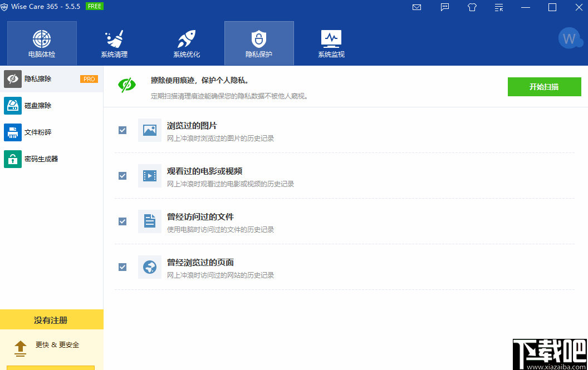Open the 系统优化 rocket tab

pyautogui.click(x=187, y=43)
